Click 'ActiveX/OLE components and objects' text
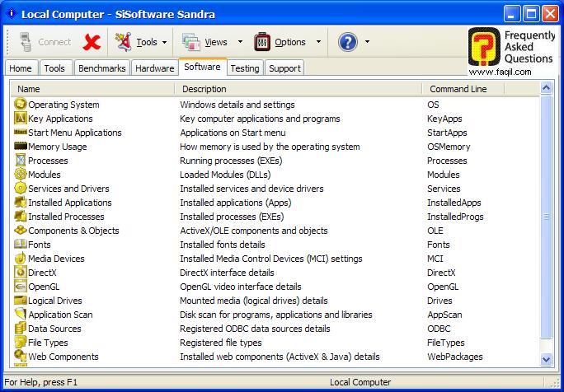Image resolution: width=564 pixels, height=392 pixels. [x=254, y=231]
